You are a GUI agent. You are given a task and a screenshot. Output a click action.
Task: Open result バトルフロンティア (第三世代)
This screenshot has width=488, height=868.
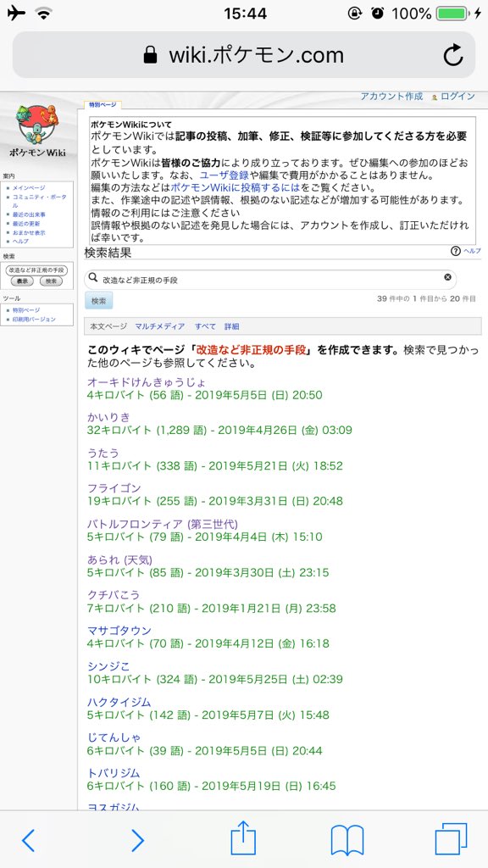coord(163,524)
